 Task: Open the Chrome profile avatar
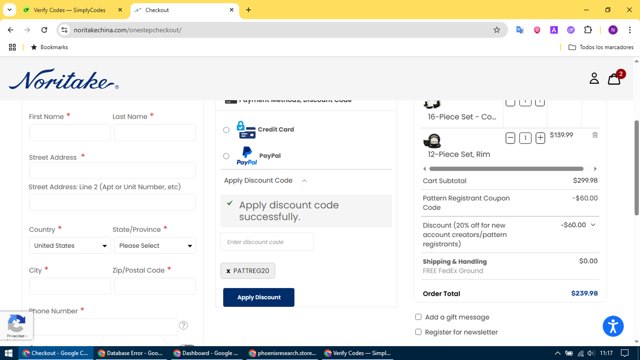pos(613,30)
